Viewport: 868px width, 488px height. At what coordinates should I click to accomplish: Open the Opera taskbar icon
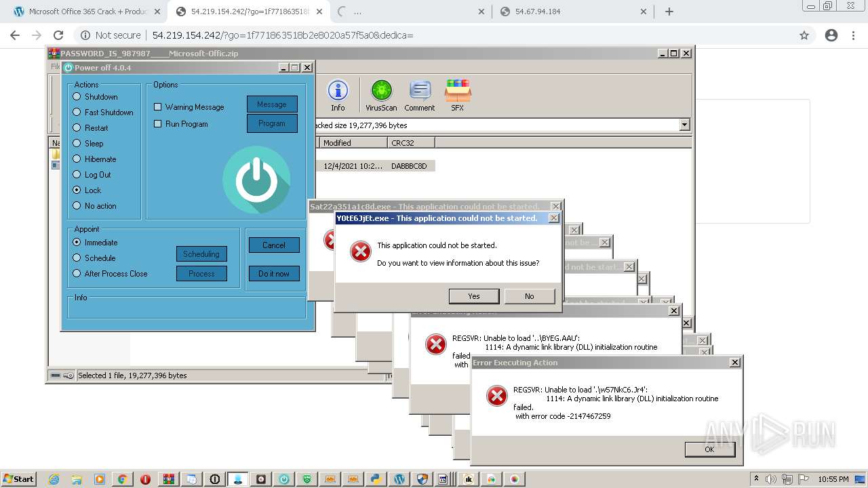[145, 479]
